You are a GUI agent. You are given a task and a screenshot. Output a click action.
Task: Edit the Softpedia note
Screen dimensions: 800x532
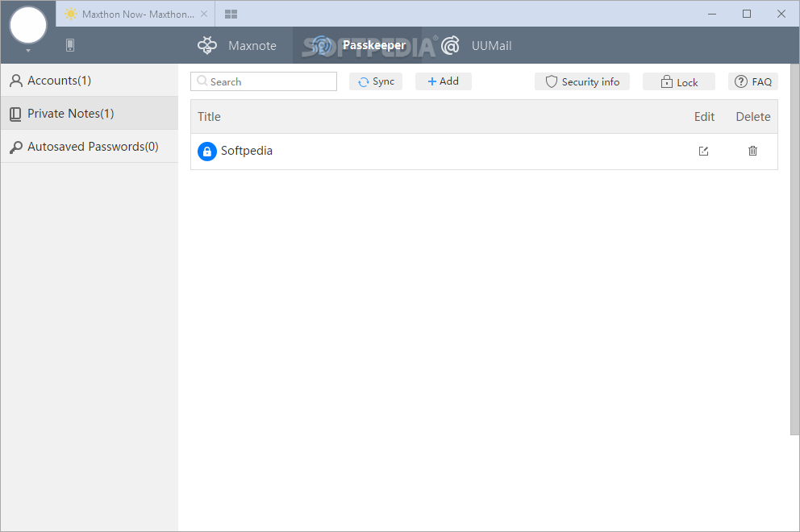pos(703,151)
